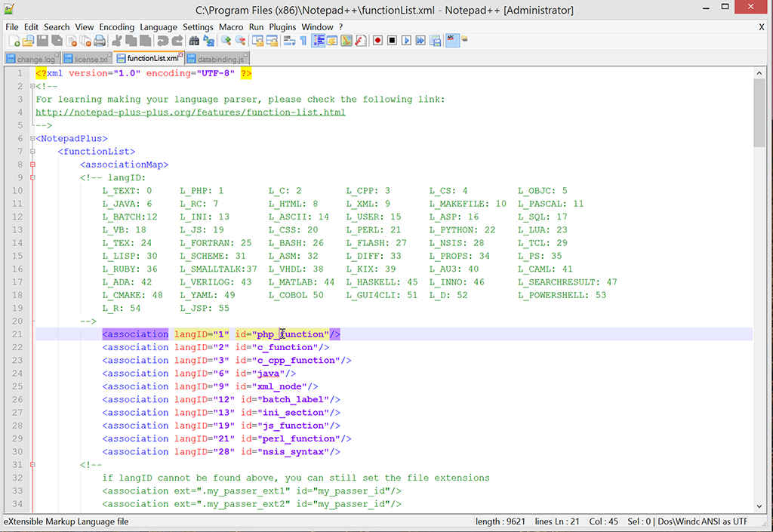Click the New file toolbar icon

[x=14, y=41]
